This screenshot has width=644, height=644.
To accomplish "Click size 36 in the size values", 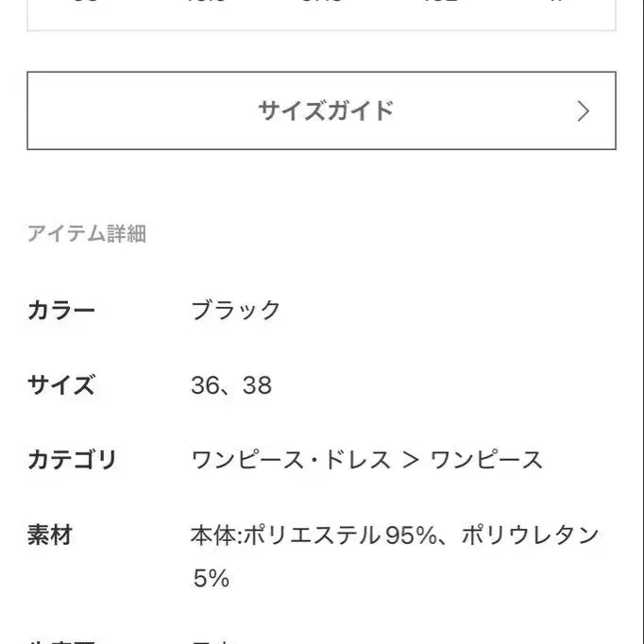I will pyautogui.click(x=205, y=385).
